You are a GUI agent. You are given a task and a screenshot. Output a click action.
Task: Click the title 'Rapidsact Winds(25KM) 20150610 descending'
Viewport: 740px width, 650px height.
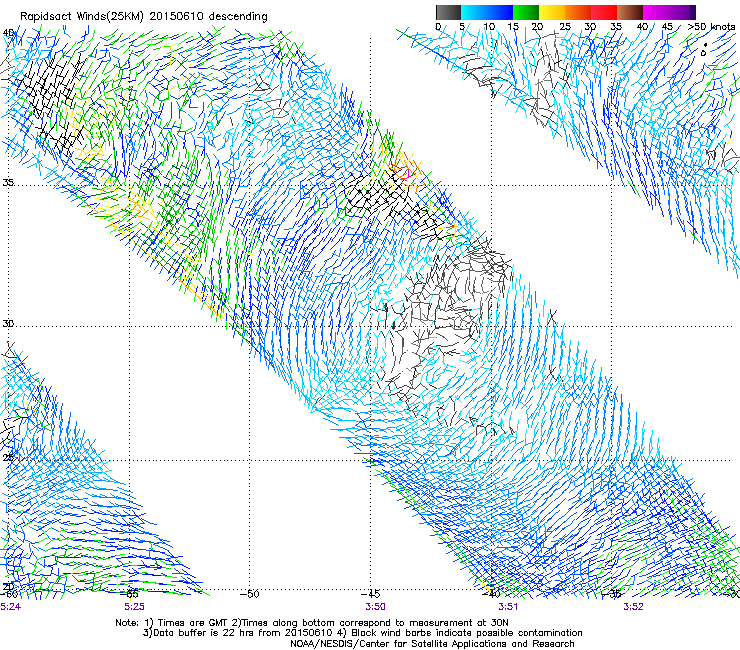[x=143, y=17]
